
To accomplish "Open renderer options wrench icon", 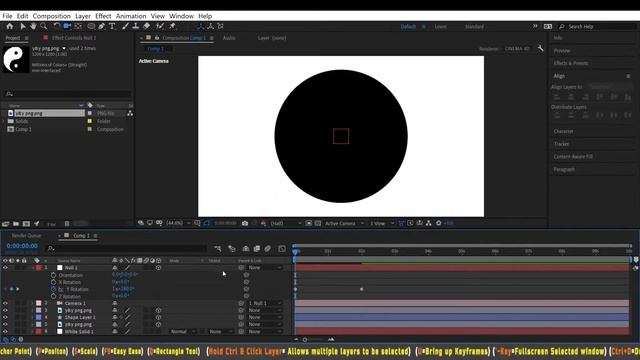I will point(540,48).
